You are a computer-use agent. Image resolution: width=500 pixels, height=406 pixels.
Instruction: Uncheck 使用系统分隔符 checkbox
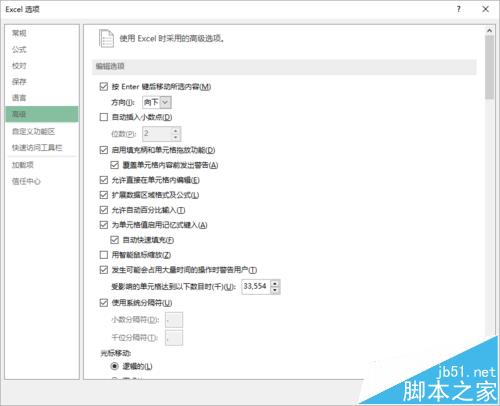(x=104, y=303)
